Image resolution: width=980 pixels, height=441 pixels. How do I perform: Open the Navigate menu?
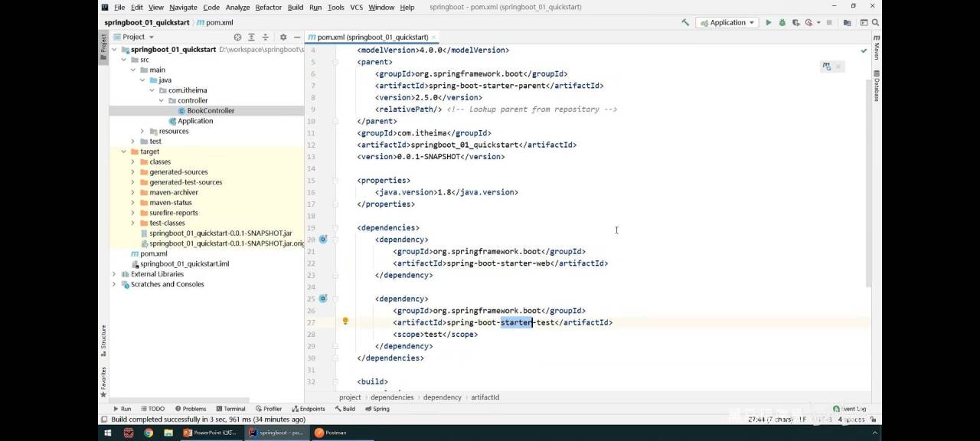coord(183,7)
